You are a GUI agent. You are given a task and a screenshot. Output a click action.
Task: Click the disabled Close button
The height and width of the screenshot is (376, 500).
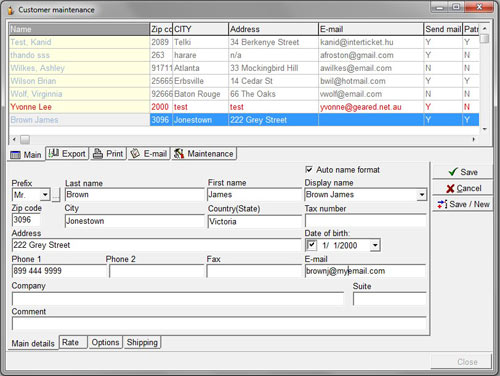pyautogui.click(x=461, y=362)
